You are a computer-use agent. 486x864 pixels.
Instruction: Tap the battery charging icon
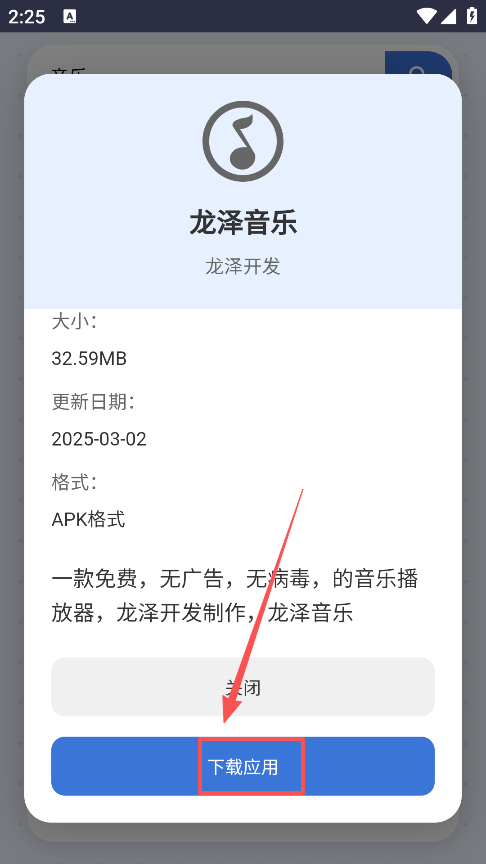coord(472,16)
